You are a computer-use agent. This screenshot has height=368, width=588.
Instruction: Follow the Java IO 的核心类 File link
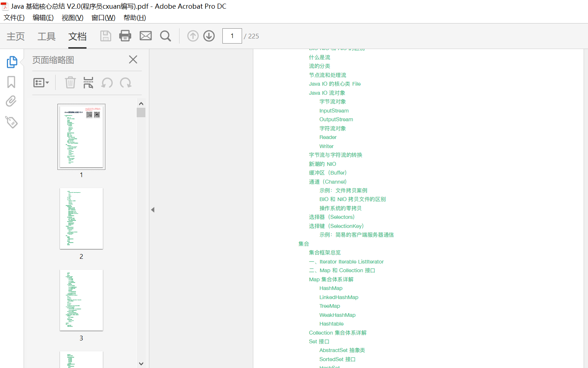click(x=335, y=84)
